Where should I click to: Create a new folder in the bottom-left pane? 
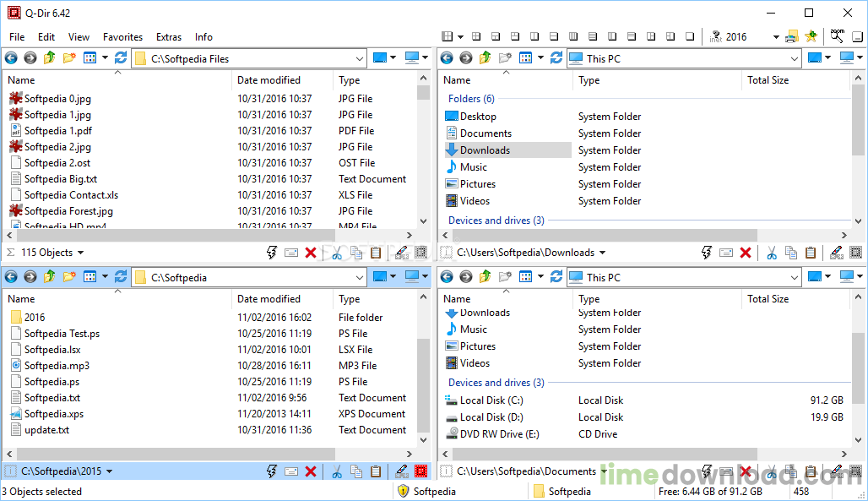pos(69,277)
